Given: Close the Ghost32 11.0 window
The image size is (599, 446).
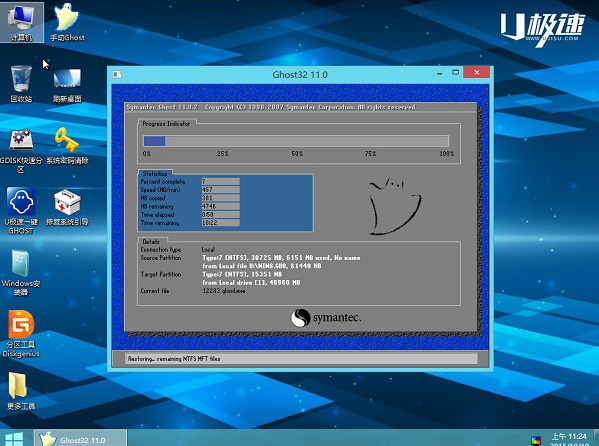Looking at the screenshot, I should 476,72.
